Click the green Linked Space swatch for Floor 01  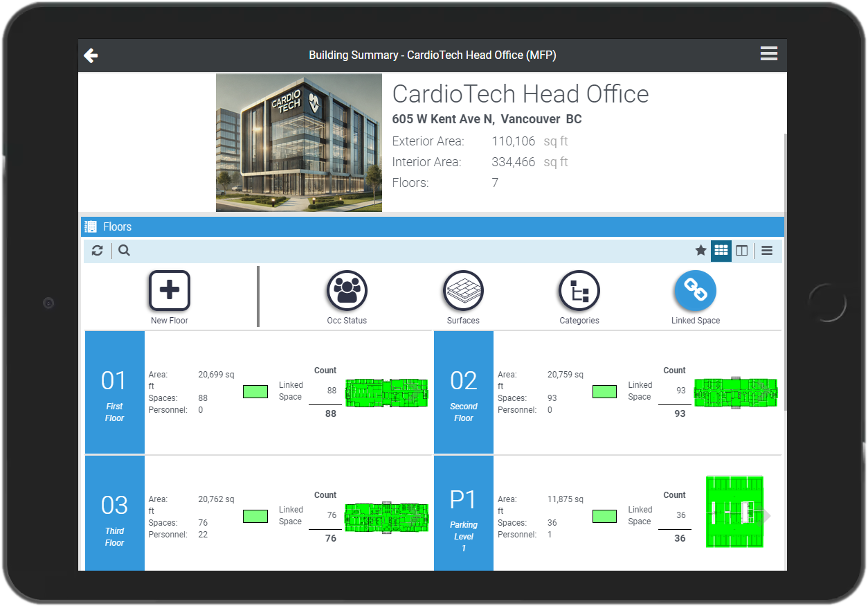255,391
